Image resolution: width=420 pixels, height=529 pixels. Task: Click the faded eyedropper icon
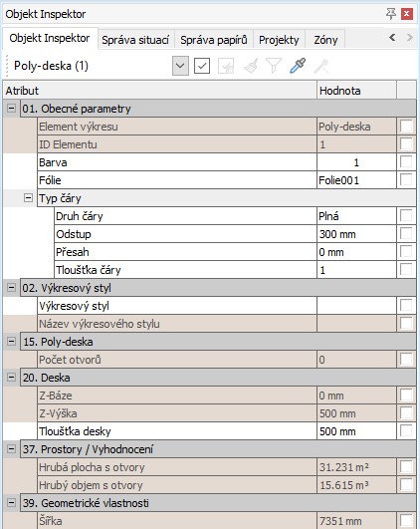point(321,66)
